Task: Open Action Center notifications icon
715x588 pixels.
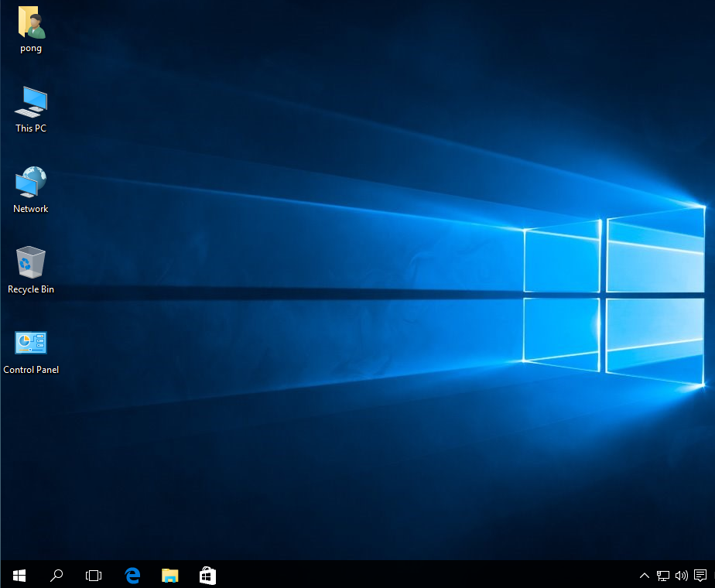Action: [x=700, y=576]
